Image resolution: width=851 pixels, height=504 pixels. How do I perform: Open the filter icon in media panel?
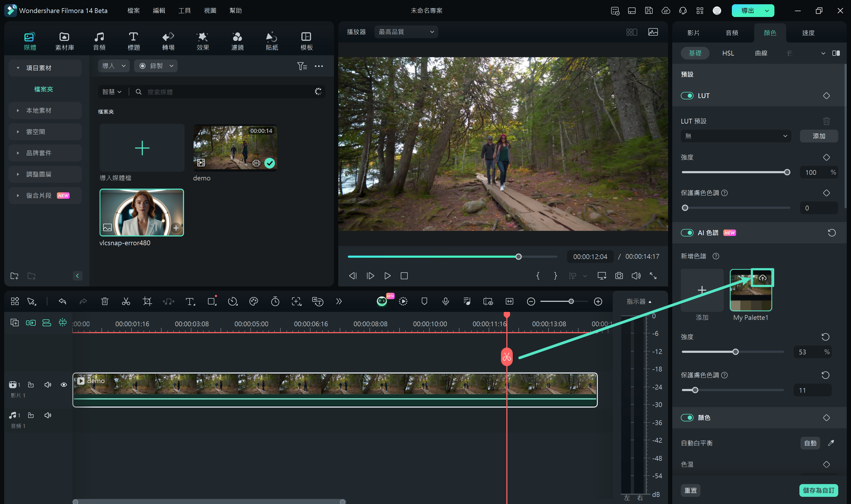(302, 66)
